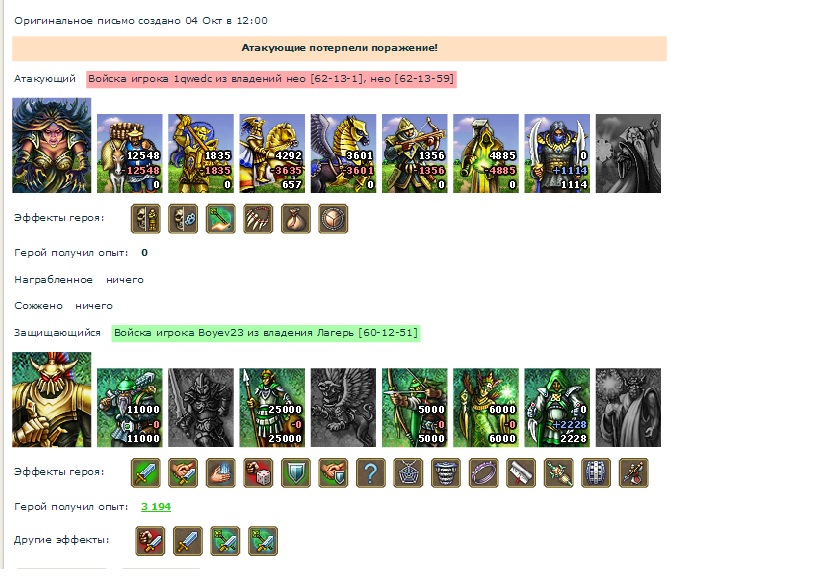821x577 pixels.
Task: Click the attacker's money bag effect icon
Action: [x=296, y=218]
